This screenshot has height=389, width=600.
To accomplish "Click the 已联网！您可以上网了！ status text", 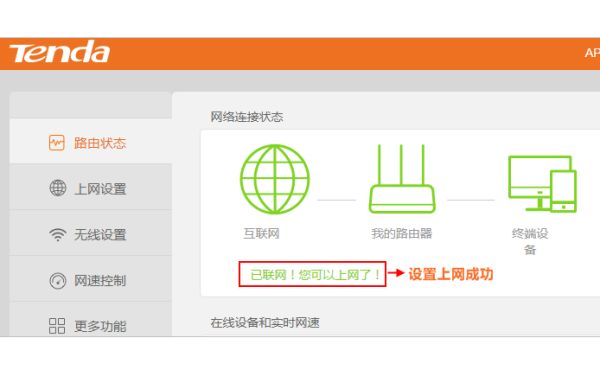I will pos(316,274).
